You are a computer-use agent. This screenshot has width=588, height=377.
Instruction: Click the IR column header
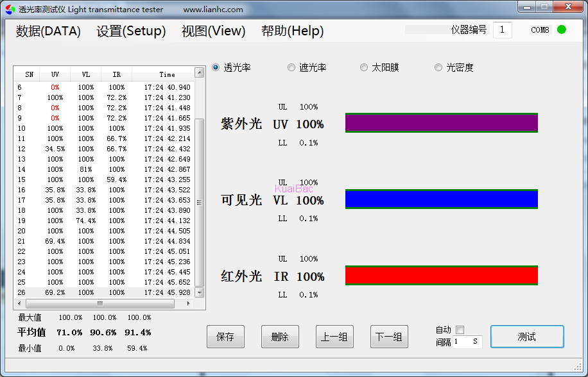(x=117, y=74)
